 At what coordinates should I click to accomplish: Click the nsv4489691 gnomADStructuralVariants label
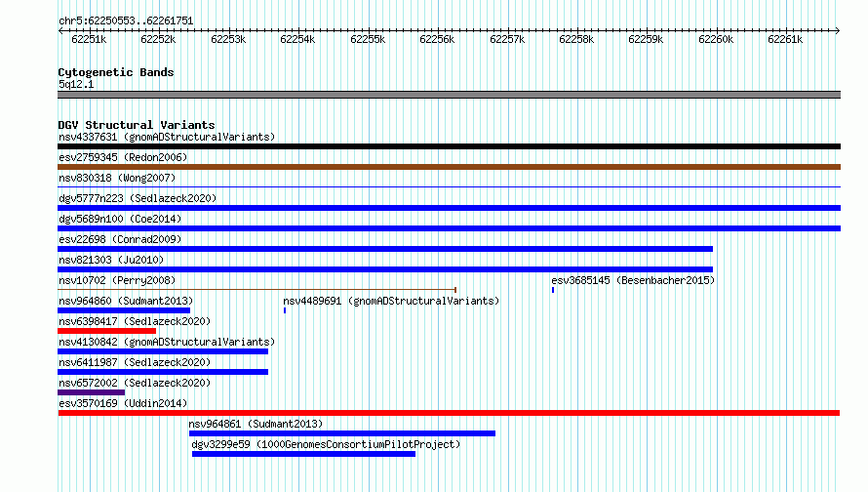click(x=391, y=301)
